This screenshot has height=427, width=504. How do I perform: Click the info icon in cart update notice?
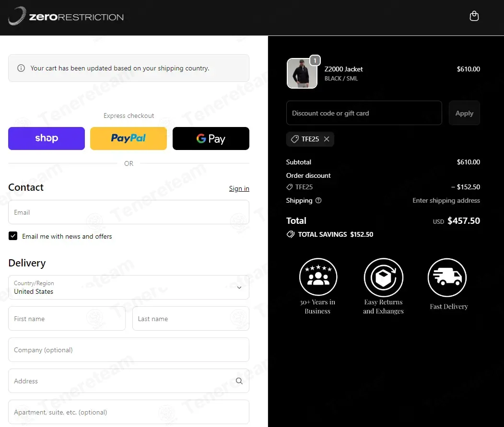(x=21, y=68)
